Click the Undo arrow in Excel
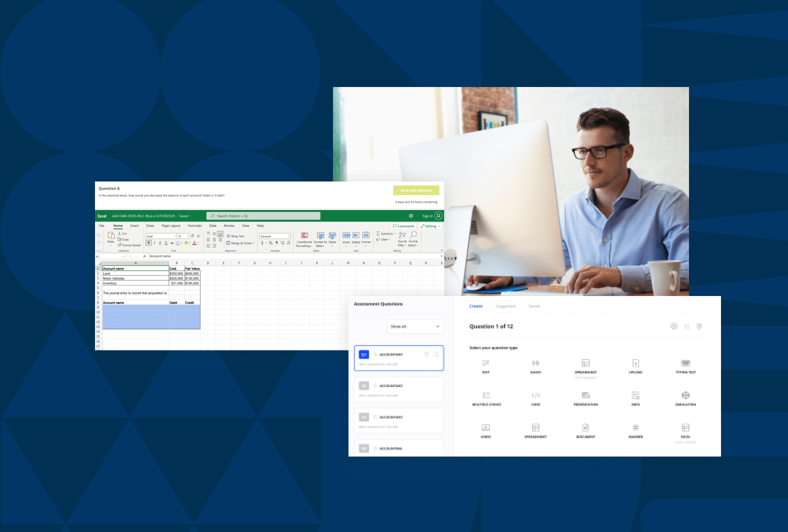 click(x=98, y=236)
